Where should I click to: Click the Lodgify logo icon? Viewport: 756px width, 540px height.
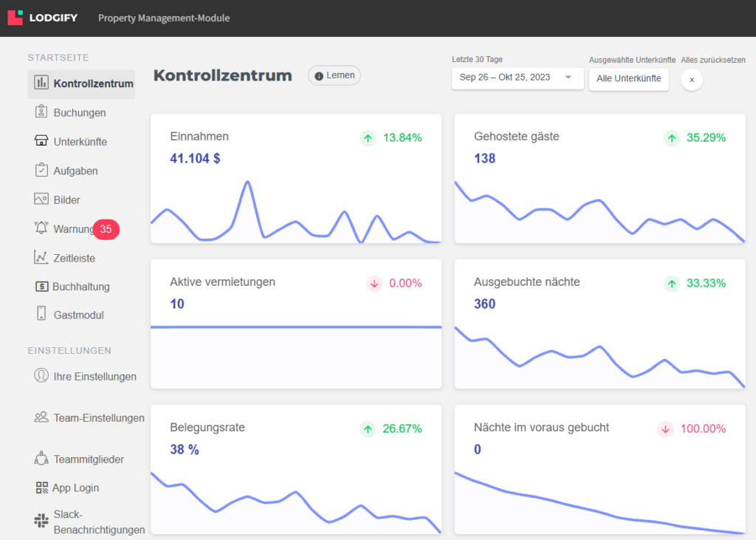(15, 18)
